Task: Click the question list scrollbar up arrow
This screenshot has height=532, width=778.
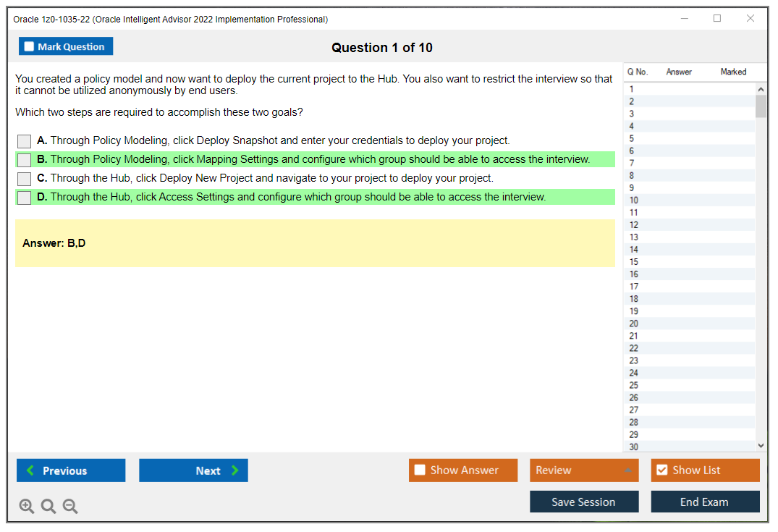Action: tap(761, 88)
